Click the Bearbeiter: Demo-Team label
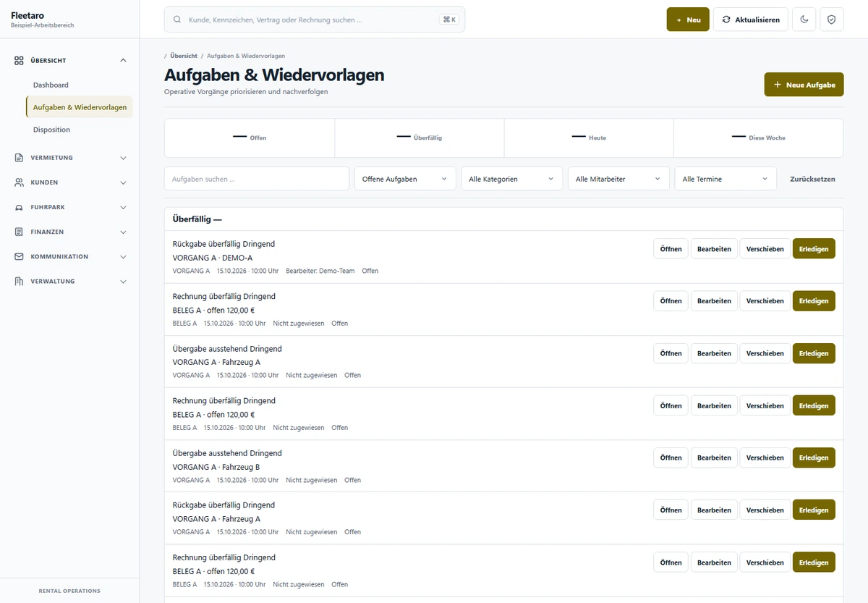Screen dimensions: 868x603 click(x=320, y=271)
